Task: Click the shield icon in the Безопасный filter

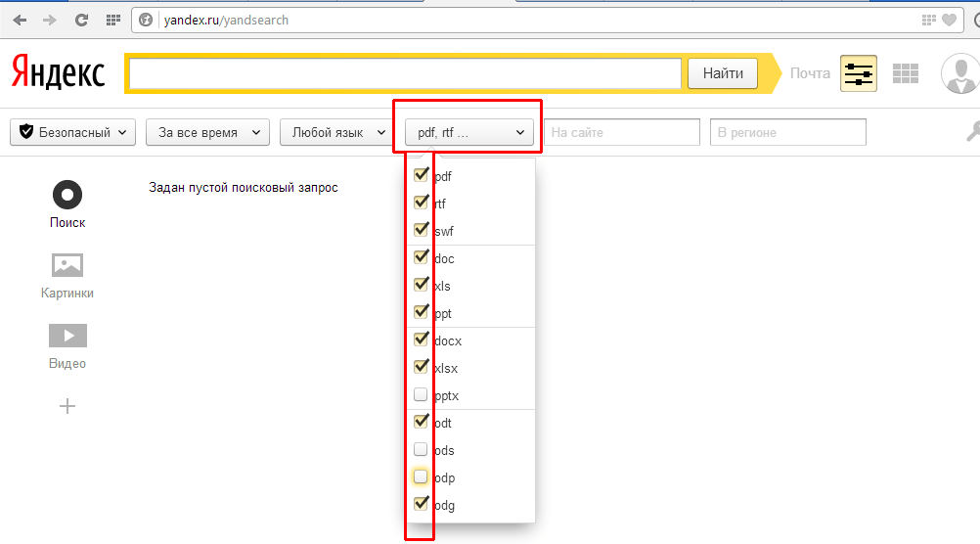Action: 26,132
